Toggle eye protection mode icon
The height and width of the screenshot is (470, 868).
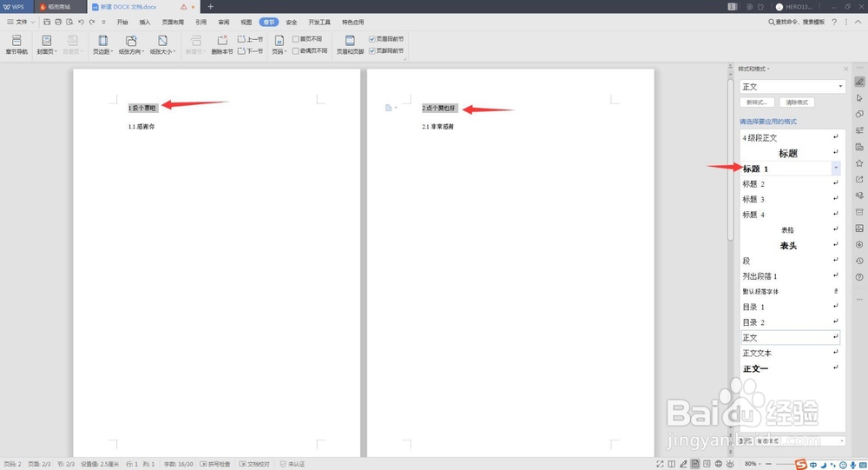pyautogui.click(x=730, y=464)
